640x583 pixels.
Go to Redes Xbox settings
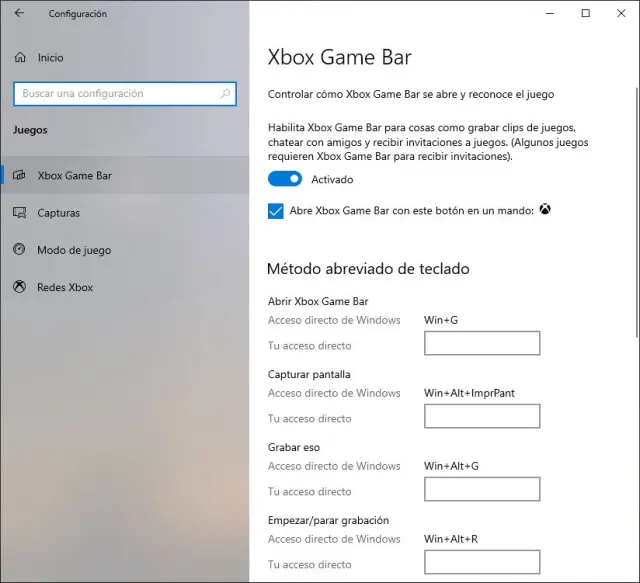(x=65, y=287)
